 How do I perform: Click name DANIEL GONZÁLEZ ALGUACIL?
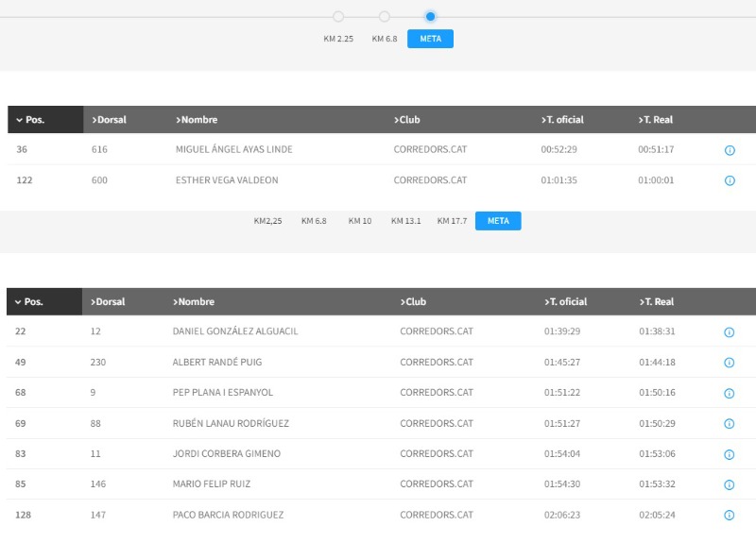pos(235,331)
